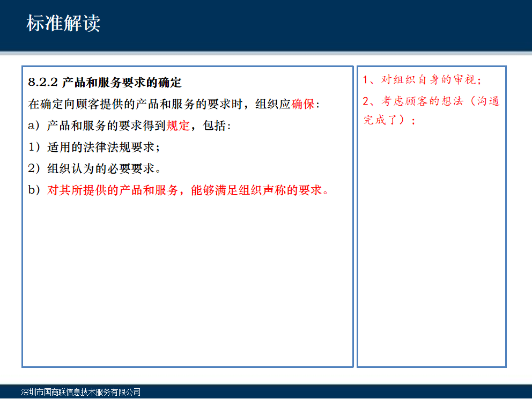Click note 1、对组织自身的审视
Image resolution: width=532 pixels, height=399 pixels.
pyautogui.click(x=422, y=80)
